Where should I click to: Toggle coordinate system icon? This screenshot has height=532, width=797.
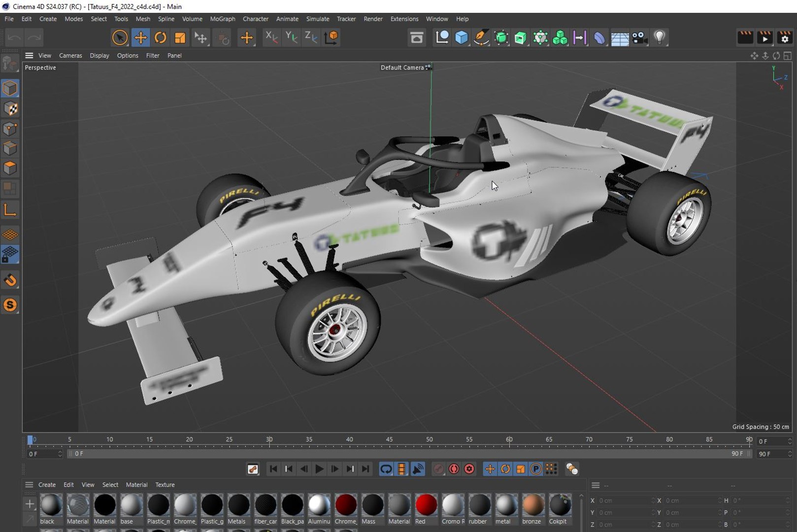click(332, 37)
